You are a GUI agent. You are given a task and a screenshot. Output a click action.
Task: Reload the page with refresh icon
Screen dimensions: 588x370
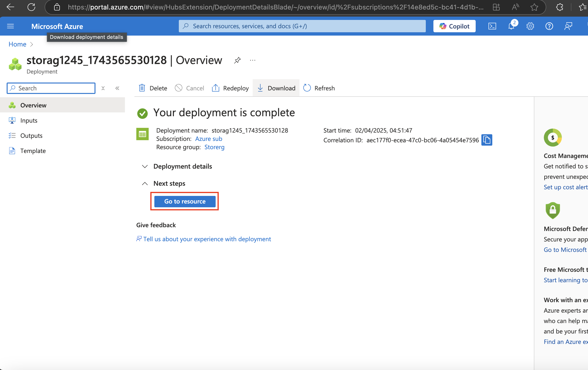click(x=31, y=7)
